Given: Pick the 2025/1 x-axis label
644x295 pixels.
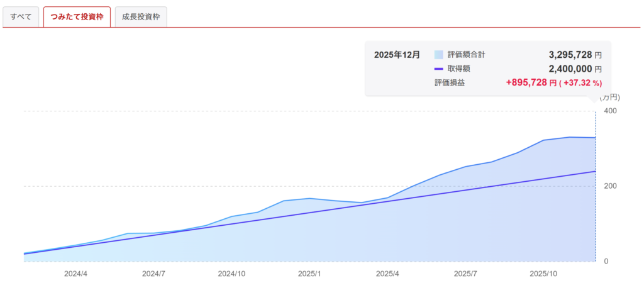Looking at the screenshot, I should (x=309, y=274).
